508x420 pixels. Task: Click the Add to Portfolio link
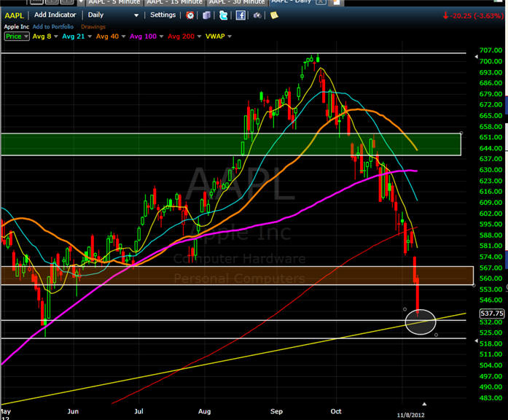[52, 26]
